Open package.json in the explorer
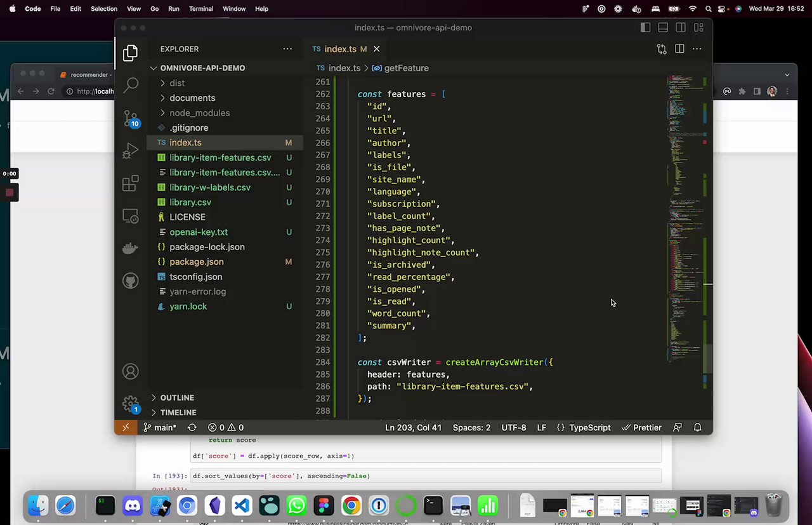The height and width of the screenshot is (525, 812). pyautogui.click(x=196, y=262)
